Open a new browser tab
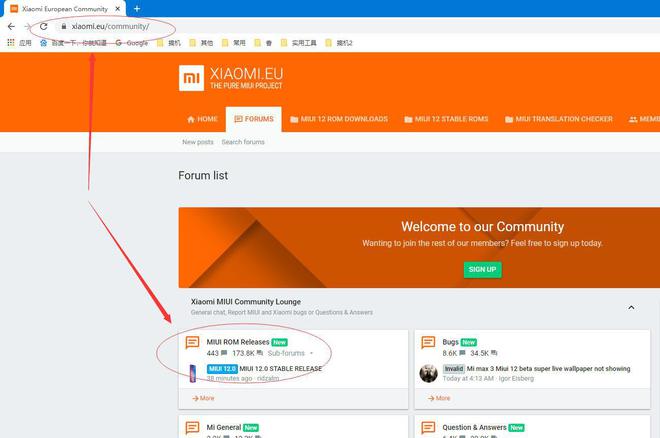The image size is (660, 438). (x=137, y=8)
